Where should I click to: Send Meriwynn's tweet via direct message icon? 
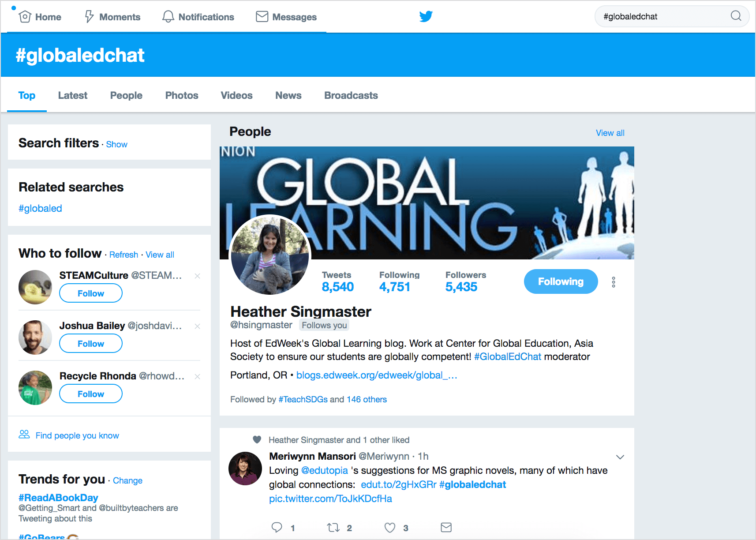pos(446,527)
